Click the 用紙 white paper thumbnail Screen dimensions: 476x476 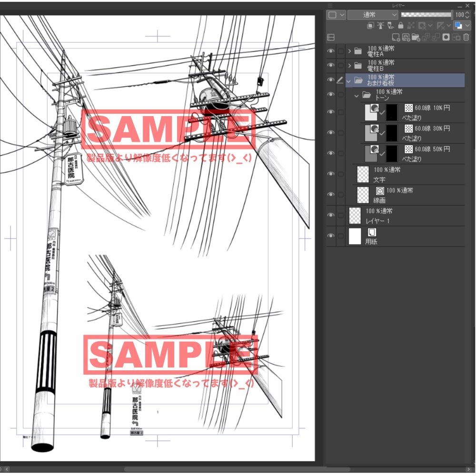point(355,236)
